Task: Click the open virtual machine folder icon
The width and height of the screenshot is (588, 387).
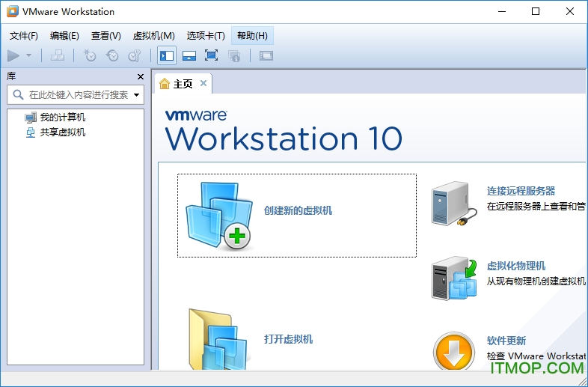Action: [218, 340]
